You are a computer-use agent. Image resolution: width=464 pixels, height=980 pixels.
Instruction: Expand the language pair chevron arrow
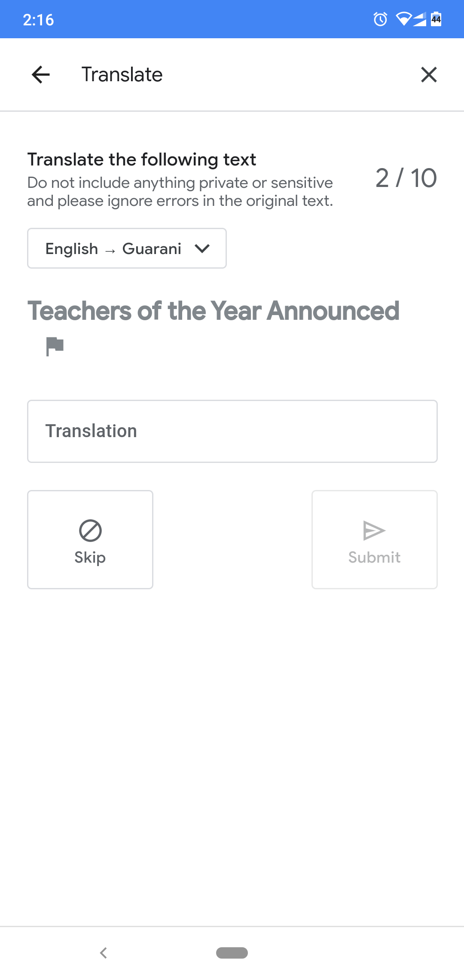(x=202, y=248)
